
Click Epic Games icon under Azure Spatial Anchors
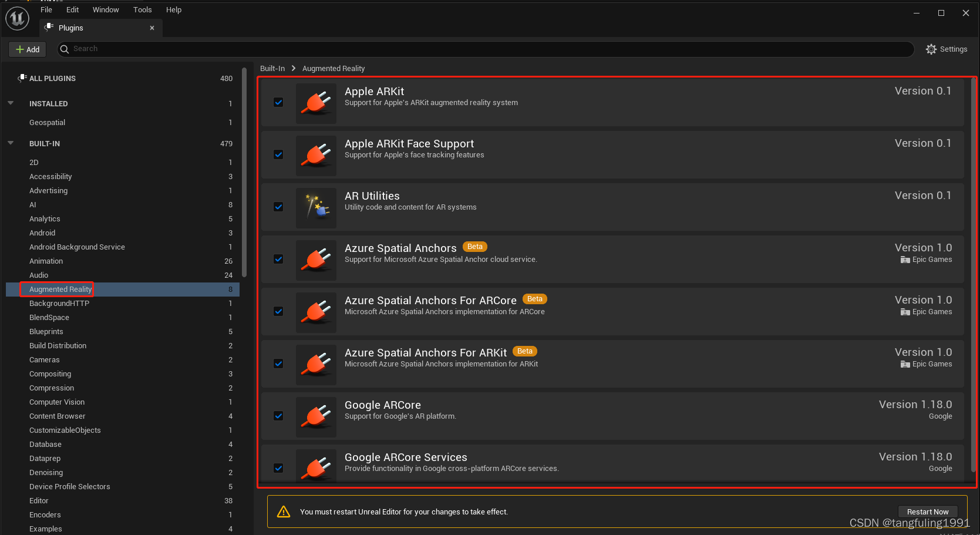[905, 260]
